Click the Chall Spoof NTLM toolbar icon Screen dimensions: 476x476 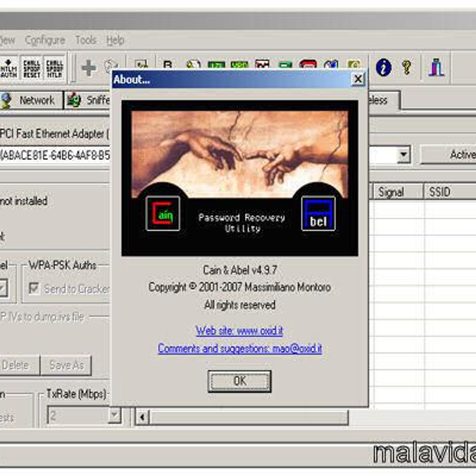click(55, 68)
